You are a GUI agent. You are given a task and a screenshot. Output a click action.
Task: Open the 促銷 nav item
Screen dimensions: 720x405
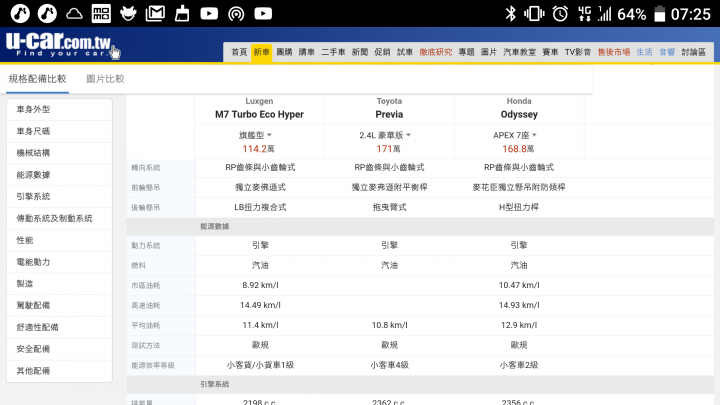coord(382,52)
